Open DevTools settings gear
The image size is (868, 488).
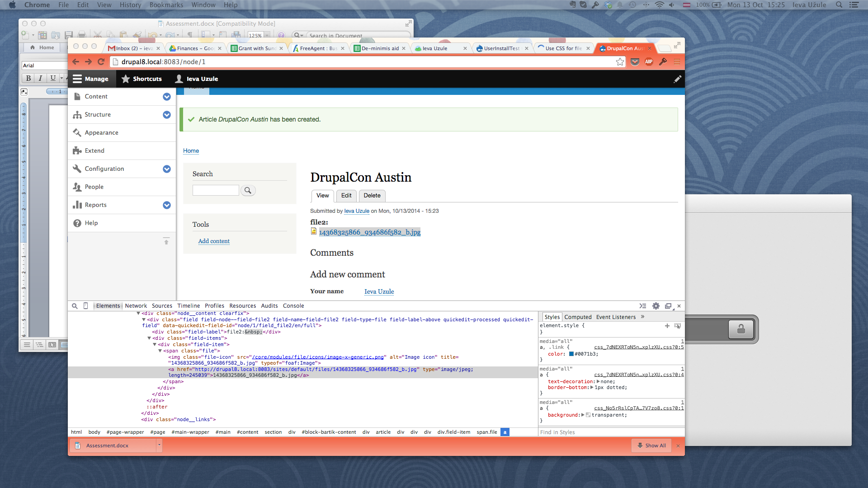pos(656,306)
